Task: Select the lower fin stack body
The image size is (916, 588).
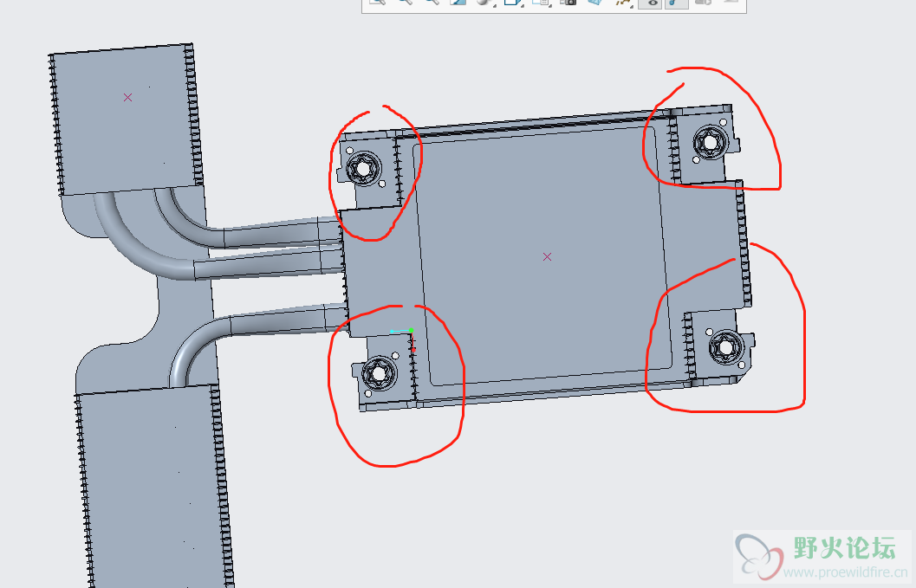Action: pos(155,488)
